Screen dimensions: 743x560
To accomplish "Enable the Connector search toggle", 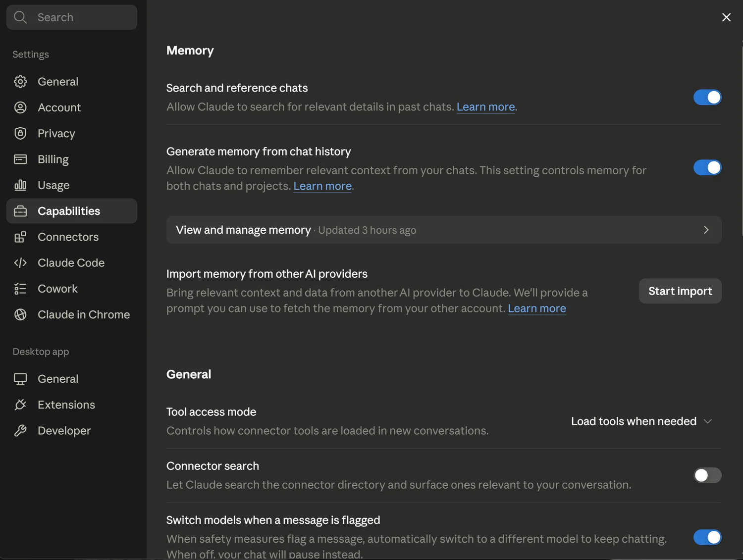I will 707,475.
